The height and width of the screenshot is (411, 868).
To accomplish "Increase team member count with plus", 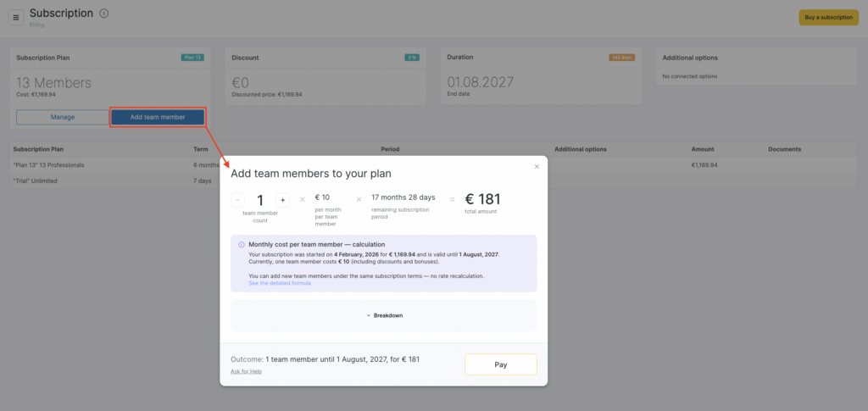I will tap(283, 200).
